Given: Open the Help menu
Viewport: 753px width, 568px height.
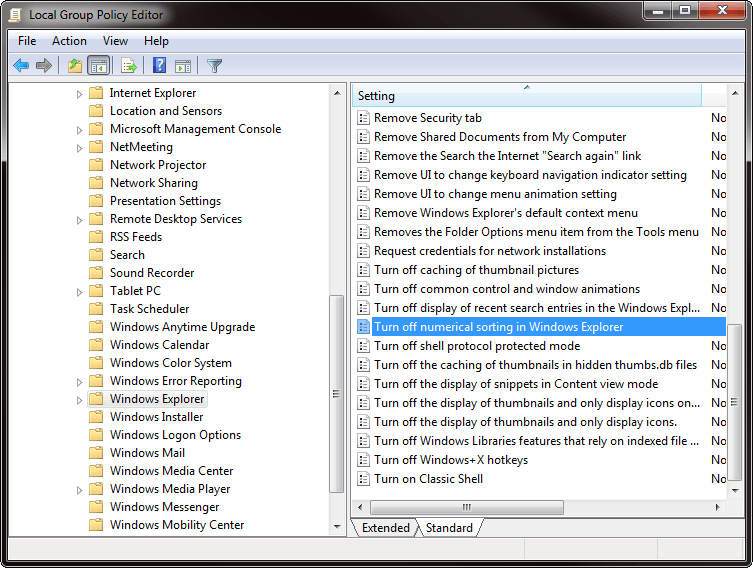Looking at the screenshot, I should (156, 41).
